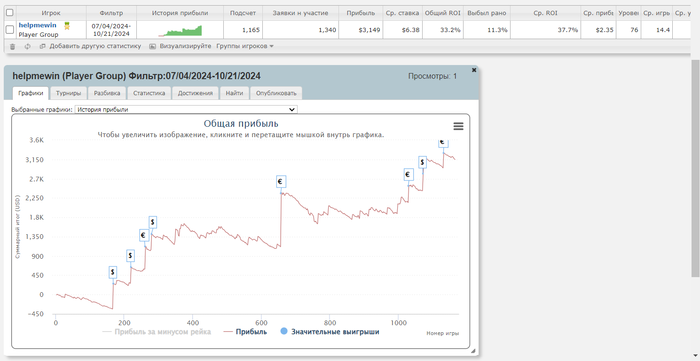Open the Разбивка tab
The image size is (700, 361).
pos(107,93)
